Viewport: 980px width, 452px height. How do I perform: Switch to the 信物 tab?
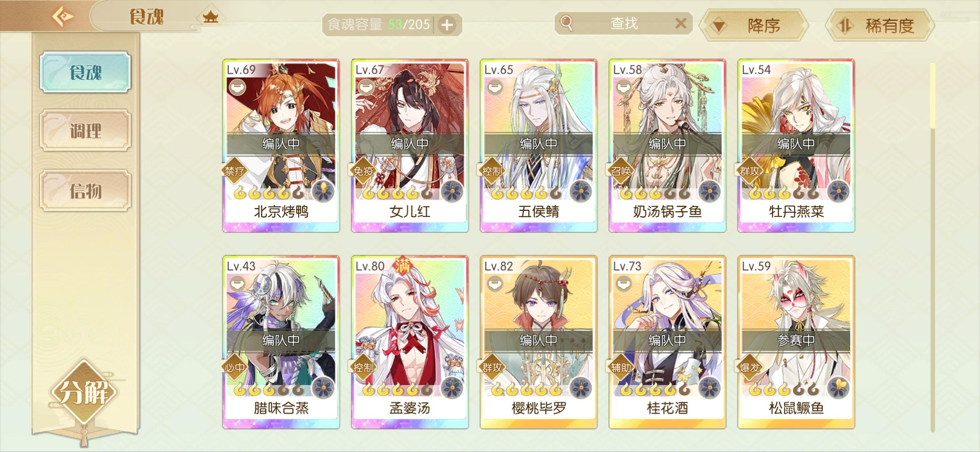click(85, 190)
